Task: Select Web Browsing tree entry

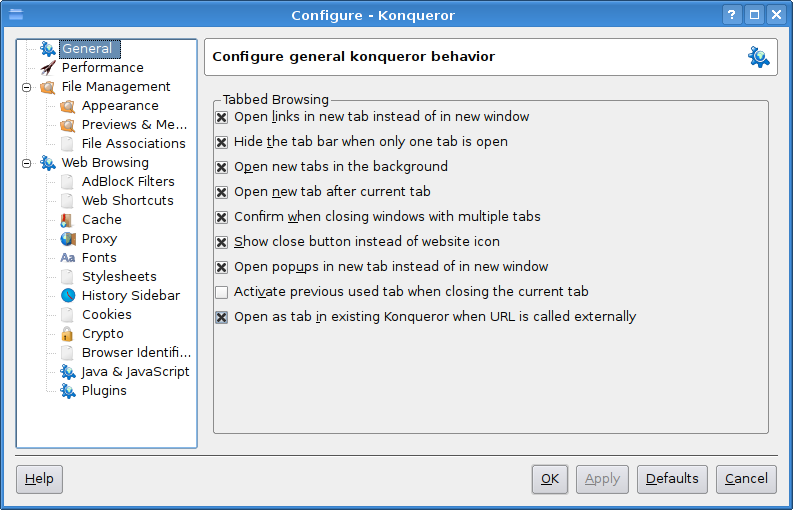Action: click(x=105, y=163)
